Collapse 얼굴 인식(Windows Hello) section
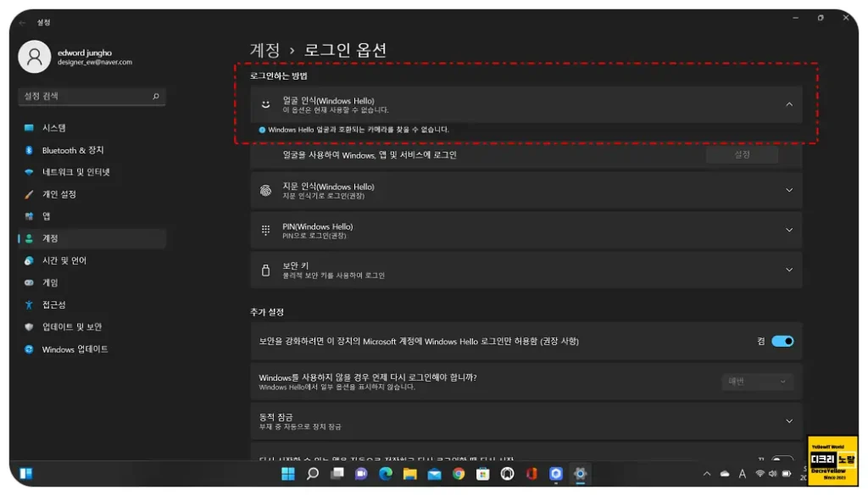Screen dimensions: 868x496 [x=789, y=104]
